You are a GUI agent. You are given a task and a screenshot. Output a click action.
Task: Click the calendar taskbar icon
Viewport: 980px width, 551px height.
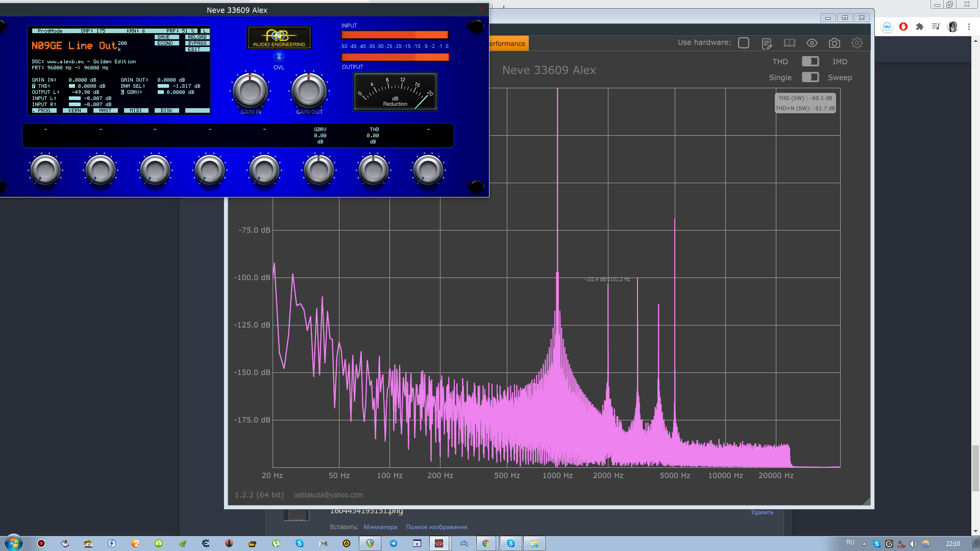[417, 543]
